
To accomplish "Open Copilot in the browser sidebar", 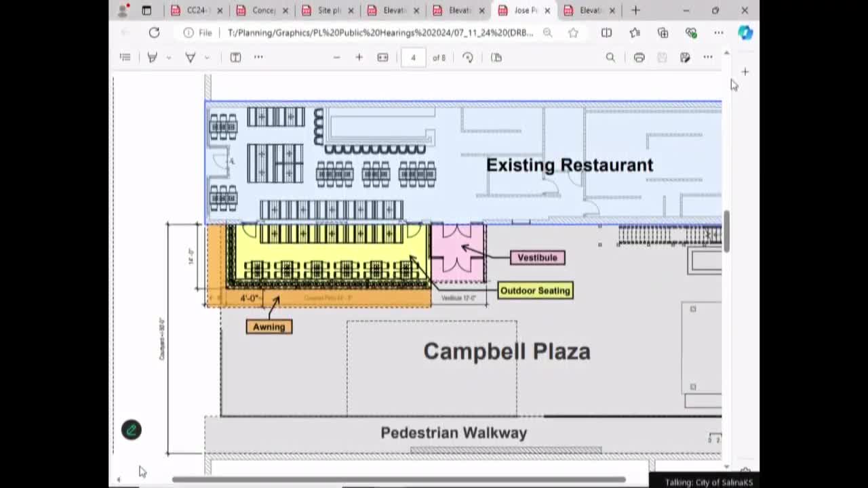I will [x=746, y=33].
